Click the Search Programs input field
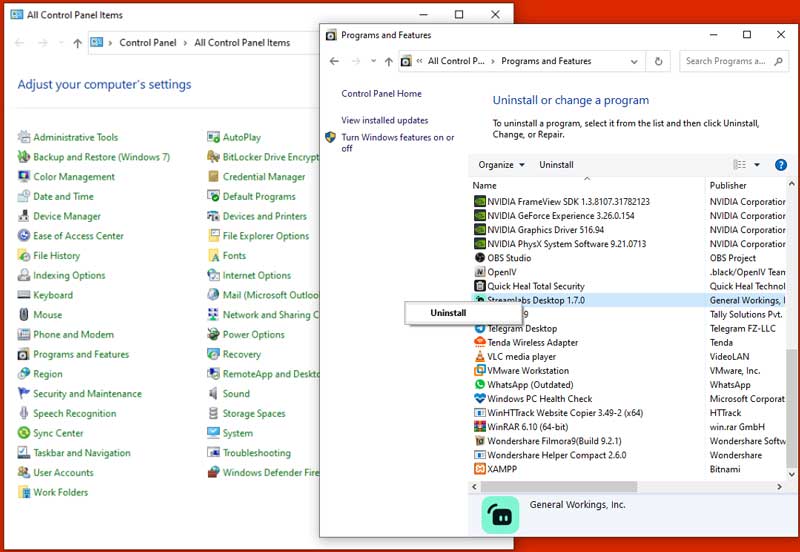The height and width of the screenshot is (552, 800). (x=726, y=61)
